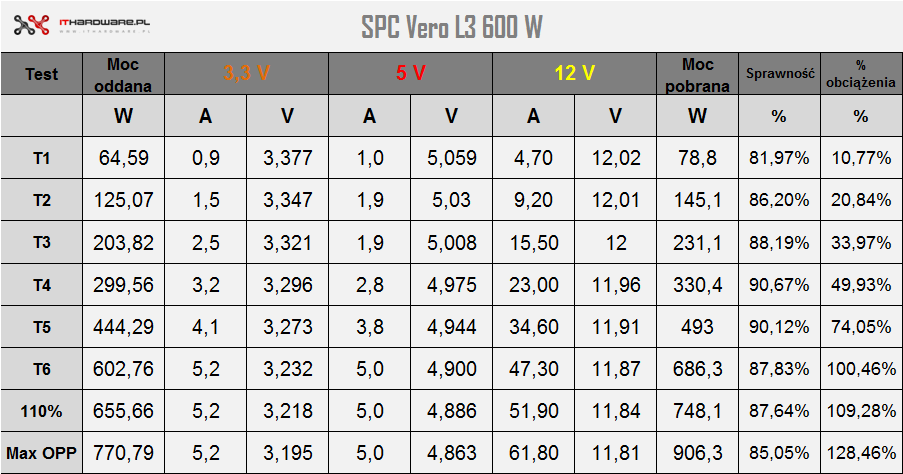This screenshot has height=474, width=903.
Task: Select the T1 row label
Action: [41, 158]
